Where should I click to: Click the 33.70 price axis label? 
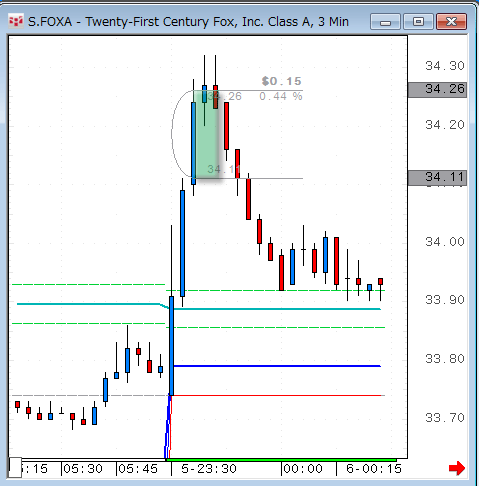[x=445, y=417]
